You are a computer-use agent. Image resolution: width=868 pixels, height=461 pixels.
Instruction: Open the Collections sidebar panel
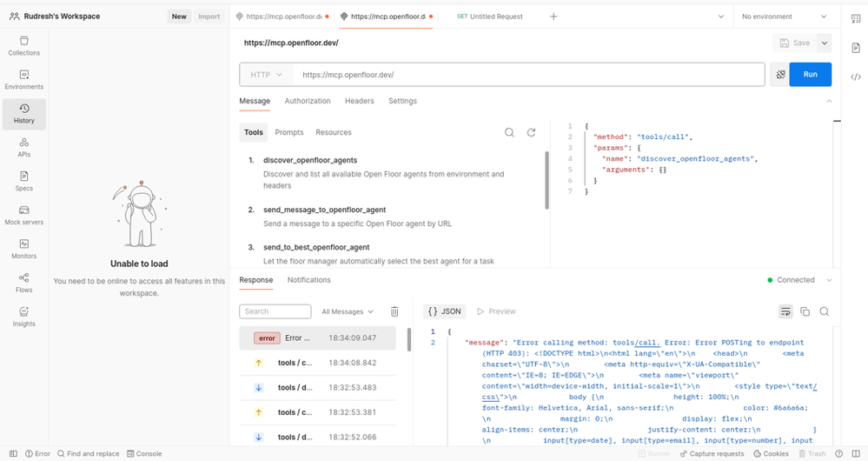24,45
